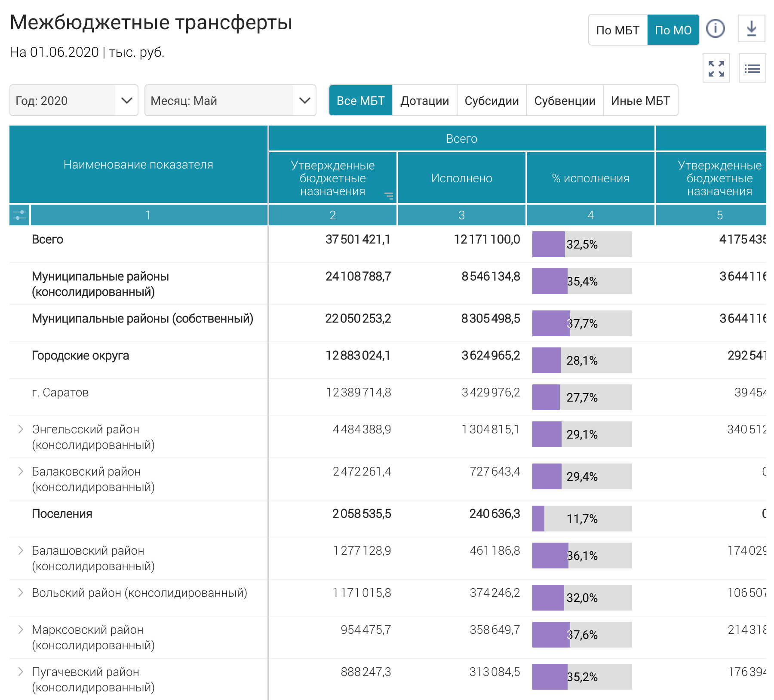Download the report with arrow icon
The height and width of the screenshot is (700, 774).
coord(752,29)
